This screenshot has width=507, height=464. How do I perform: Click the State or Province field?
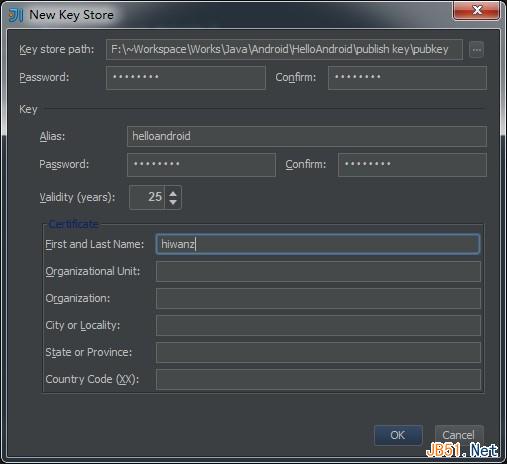318,352
